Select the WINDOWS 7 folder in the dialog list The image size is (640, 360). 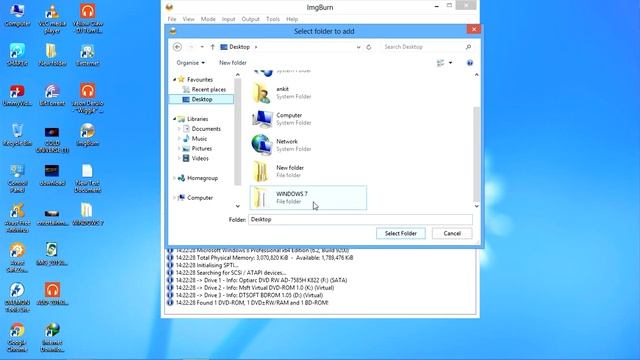(308, 198)
